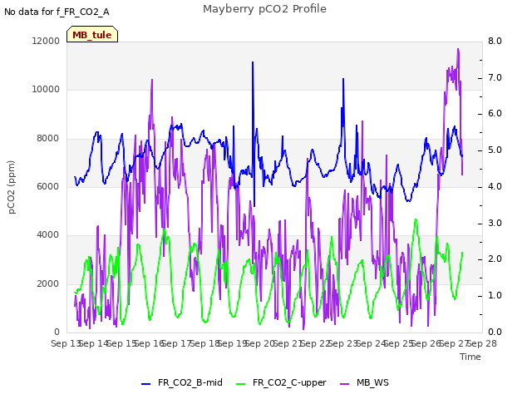Select the MB_WS legend entry
This screenshot has width=532, height=399.
point(364,382)
